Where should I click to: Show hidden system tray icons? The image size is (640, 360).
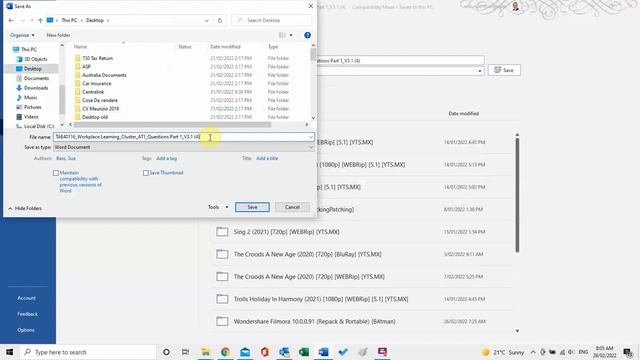coord(533,352)
